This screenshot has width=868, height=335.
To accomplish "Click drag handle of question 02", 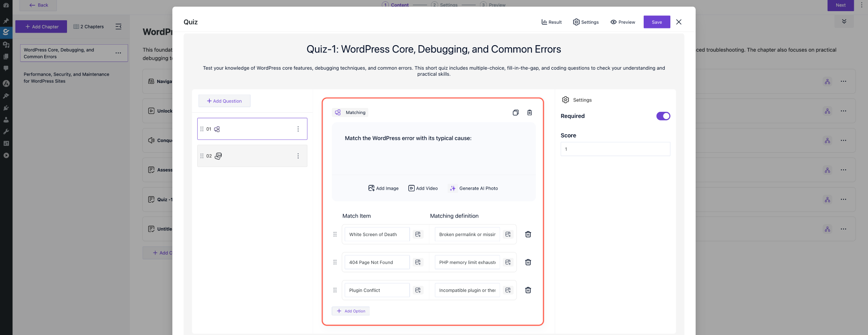I will pos(202,156).
